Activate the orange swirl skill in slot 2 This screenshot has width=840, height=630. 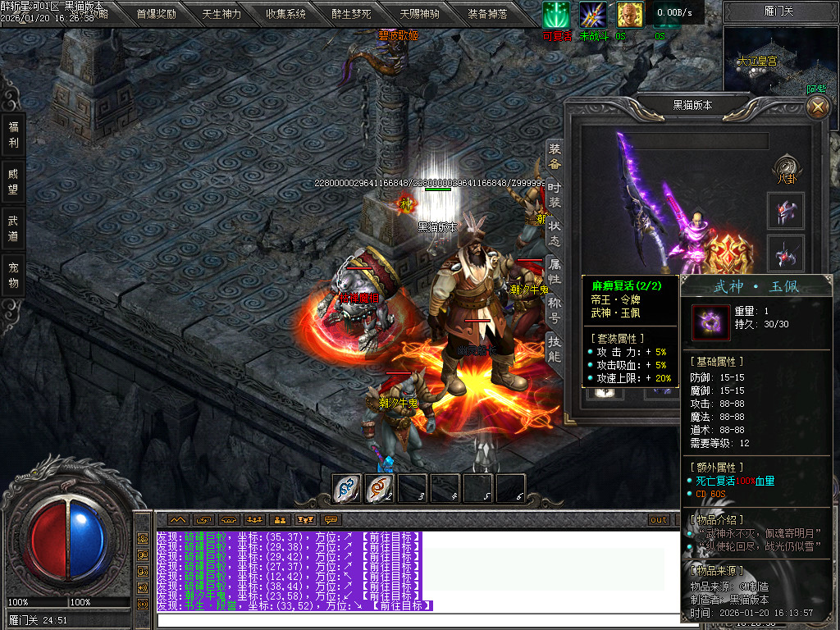coord(379,489)
